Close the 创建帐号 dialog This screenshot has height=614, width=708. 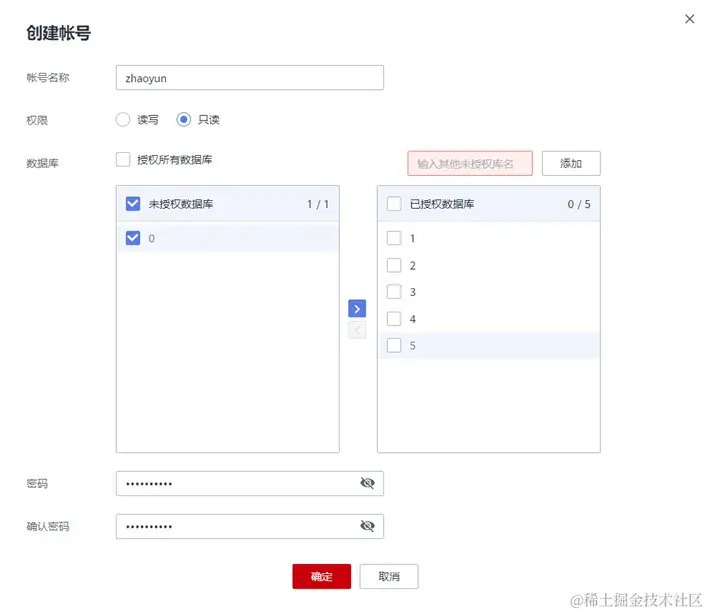pyautogui.click(x=689, y=19)
